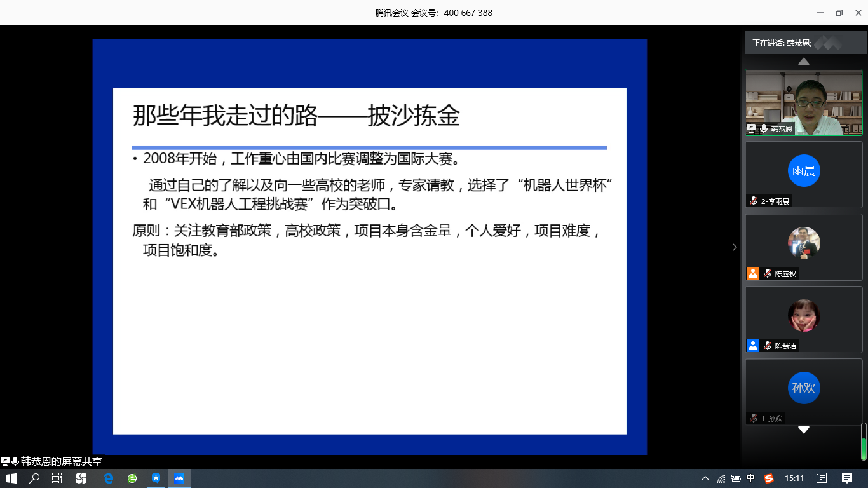Show hidden system tray icons

[x=705, y=478]
